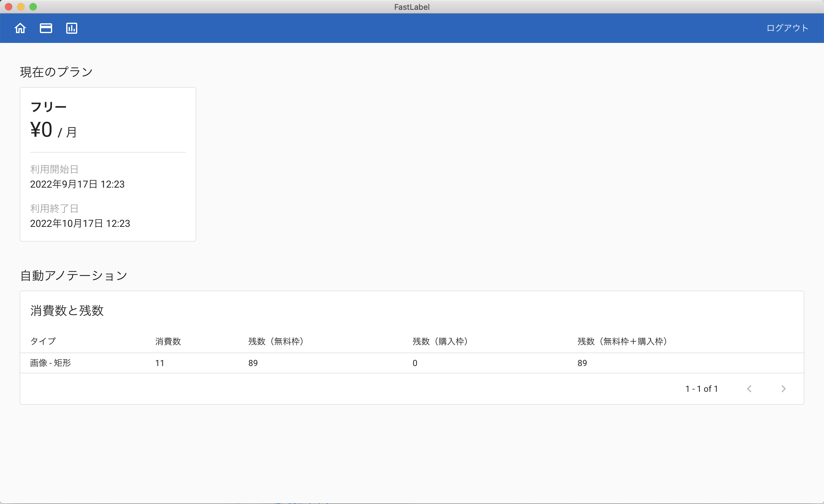
Task: Go to next table page chevron
Action: [783, 389]
